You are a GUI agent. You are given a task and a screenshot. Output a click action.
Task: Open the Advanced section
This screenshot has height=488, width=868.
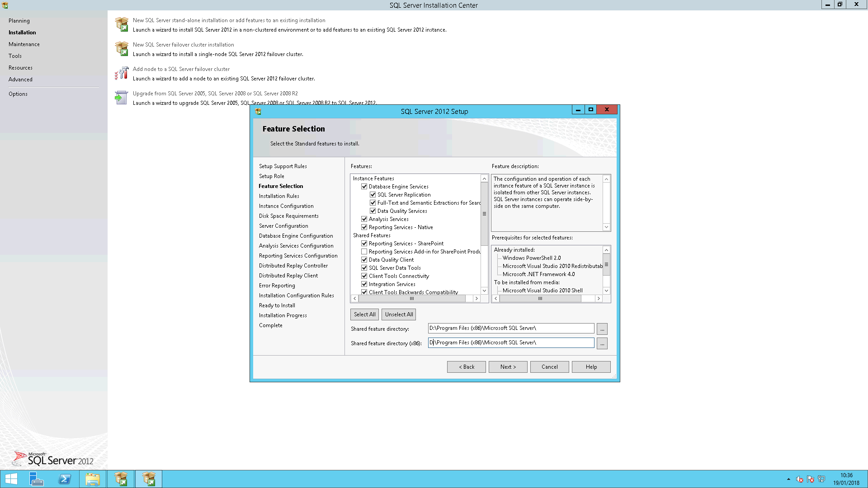tap(20, 80)
